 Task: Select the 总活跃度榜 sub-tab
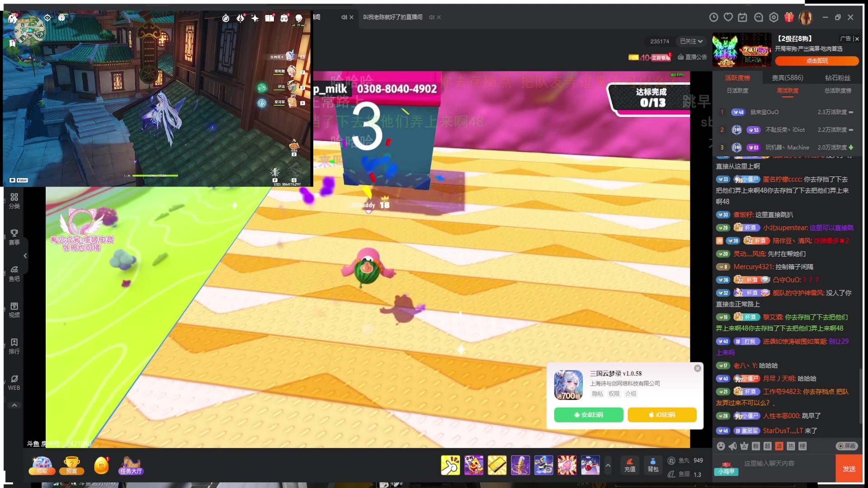tap(838, 91)
